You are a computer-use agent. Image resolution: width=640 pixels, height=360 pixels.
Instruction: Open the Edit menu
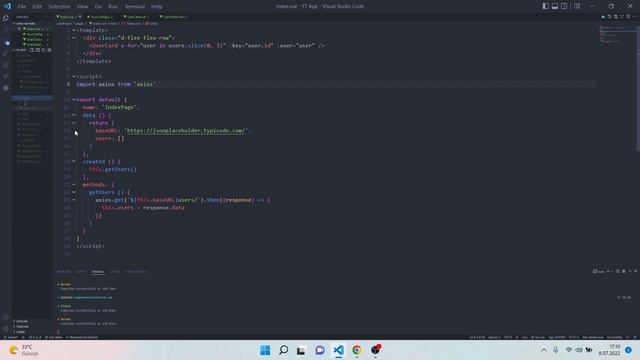click(x=37, y=7)
